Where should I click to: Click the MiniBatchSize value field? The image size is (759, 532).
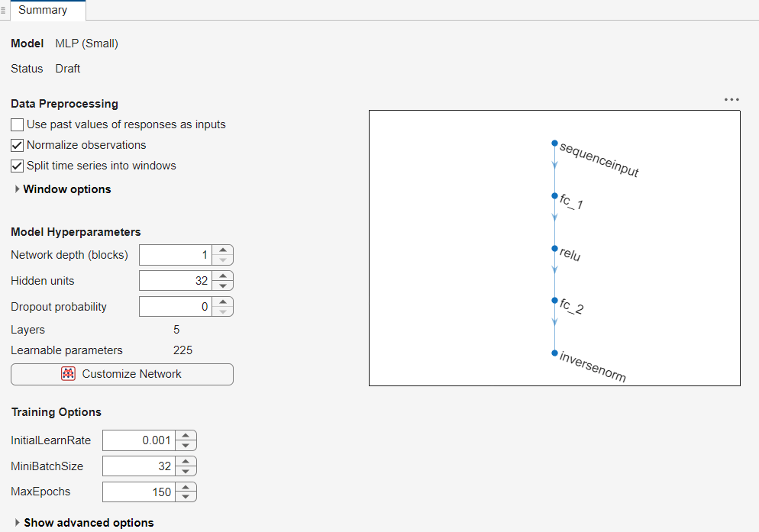139,466
